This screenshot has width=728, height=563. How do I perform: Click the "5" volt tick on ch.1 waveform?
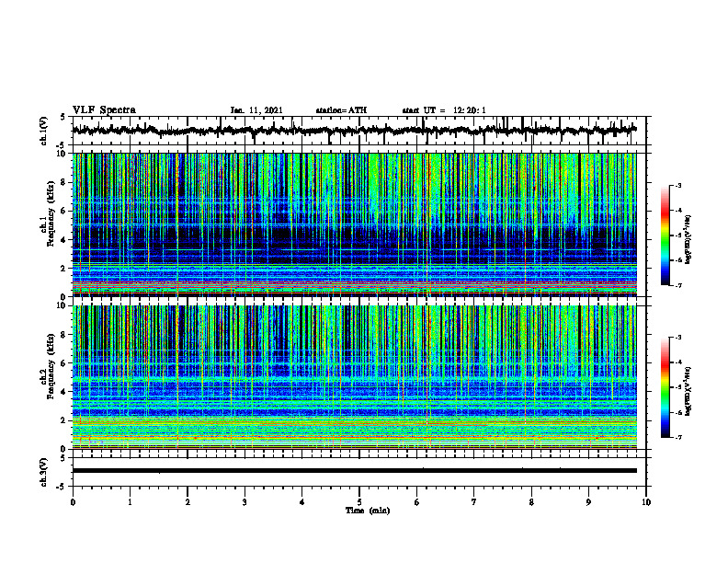pyautogui.click(x=63, y=118)
